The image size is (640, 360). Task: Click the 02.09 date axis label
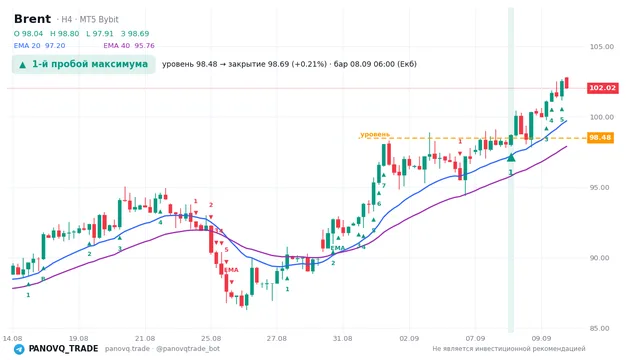pyautogui.click(x=409, y=338)
